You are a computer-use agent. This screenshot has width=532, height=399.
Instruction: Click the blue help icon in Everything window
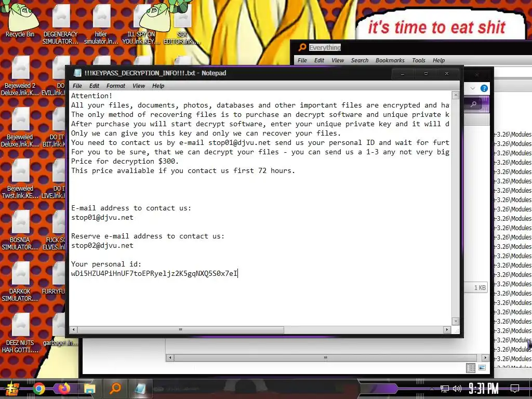[x=484, y=88]
